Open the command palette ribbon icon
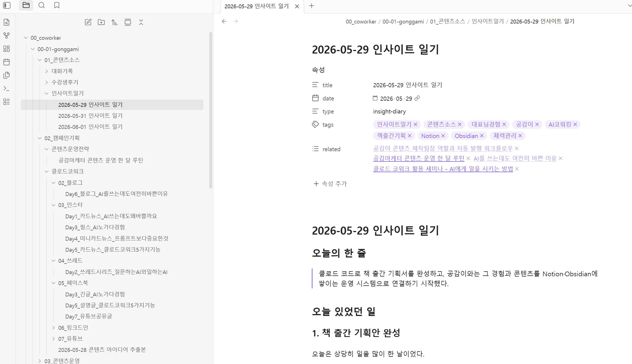 coord(7,89)
